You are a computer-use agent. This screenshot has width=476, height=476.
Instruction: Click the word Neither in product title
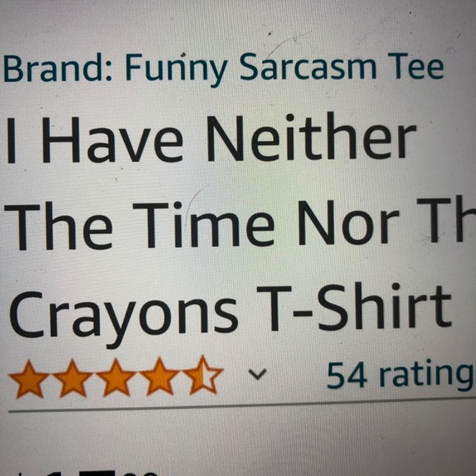click(x=312, y=138)
